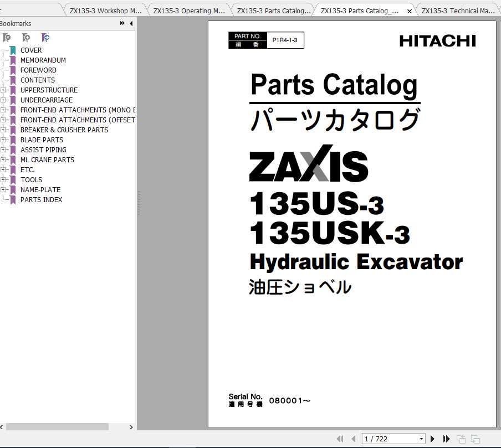
Task: Switch to the ZX135-3 Workshop Manual tab
Action: (104, 9)
